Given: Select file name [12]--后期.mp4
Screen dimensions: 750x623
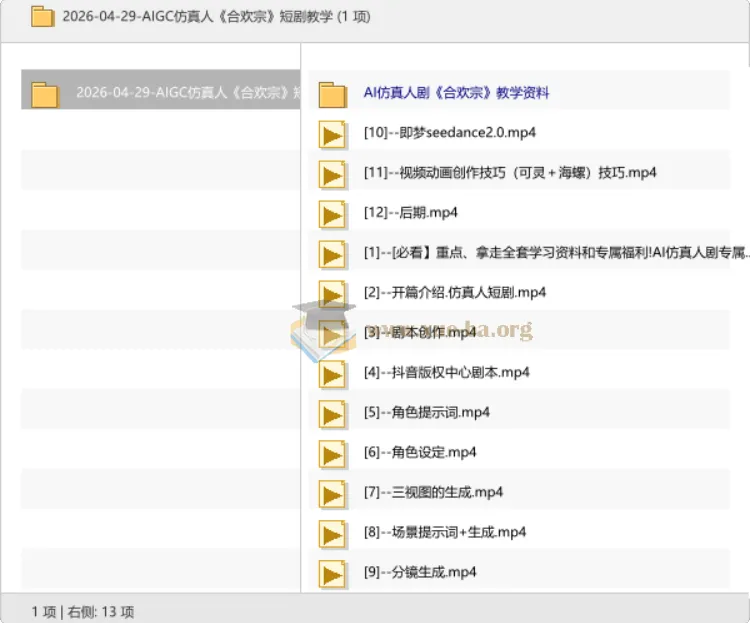Looking at the screenshot, I should (410, 212).
